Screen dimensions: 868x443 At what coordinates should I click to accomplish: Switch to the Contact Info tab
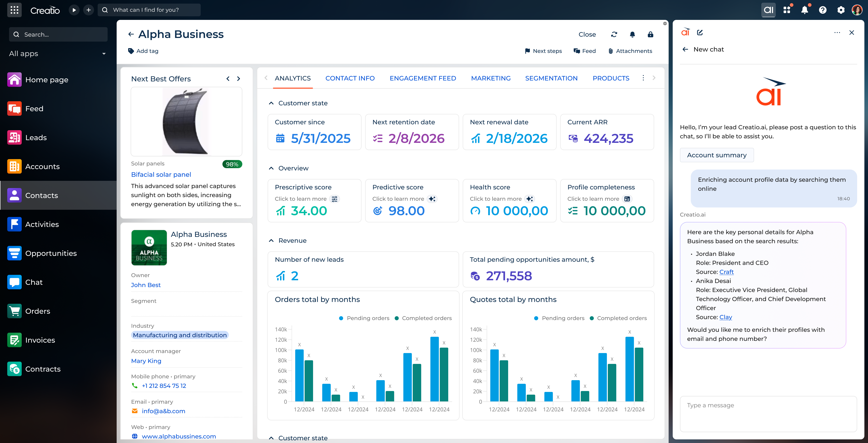[x=350, y=78]
